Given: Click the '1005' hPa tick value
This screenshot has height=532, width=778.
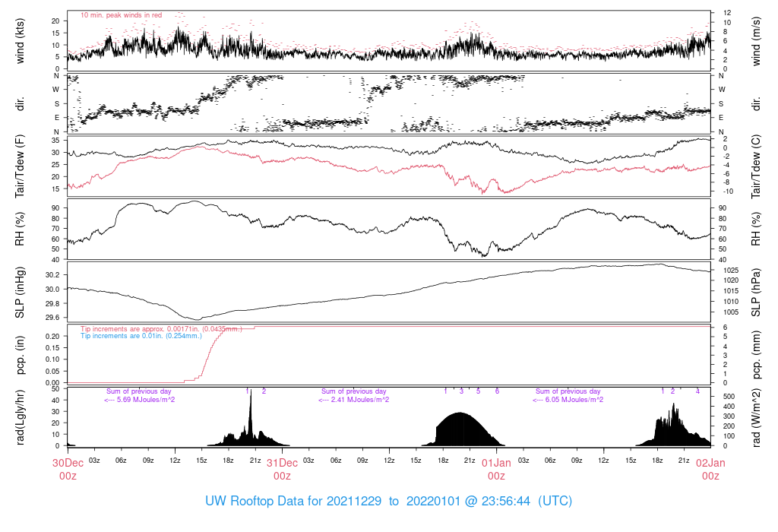Looking at the screenshot, I should [x=731, y=312].
